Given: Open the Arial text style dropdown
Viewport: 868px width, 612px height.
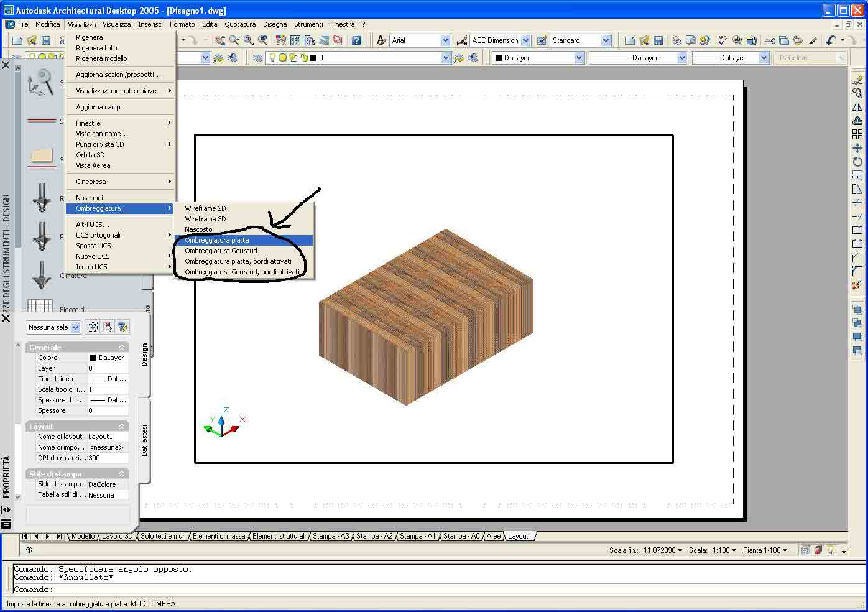Looking at the screenshot, I should tap(445, 40).
